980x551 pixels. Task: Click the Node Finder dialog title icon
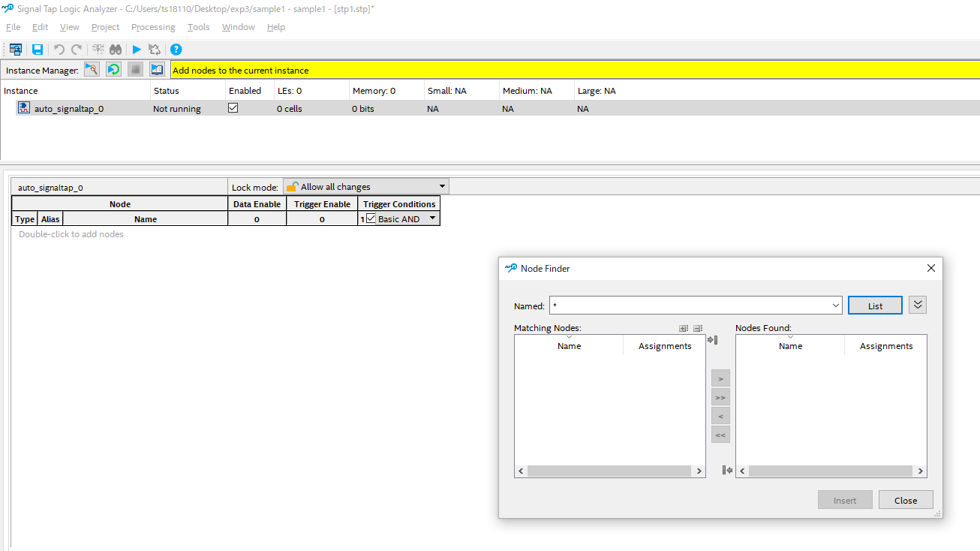pyautogui.click(x=511, y=268)
